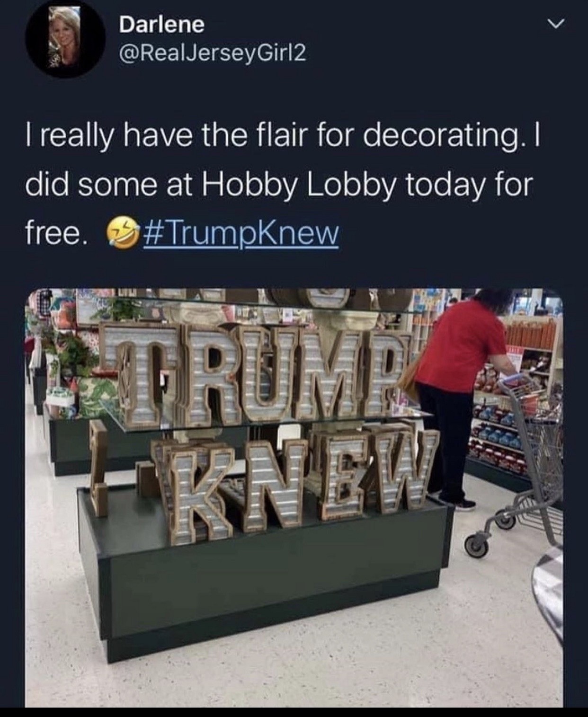Select the tweet text about decorating
Image resolution: width=588 pixels, height=717 pixels.
tap(283, 183)
